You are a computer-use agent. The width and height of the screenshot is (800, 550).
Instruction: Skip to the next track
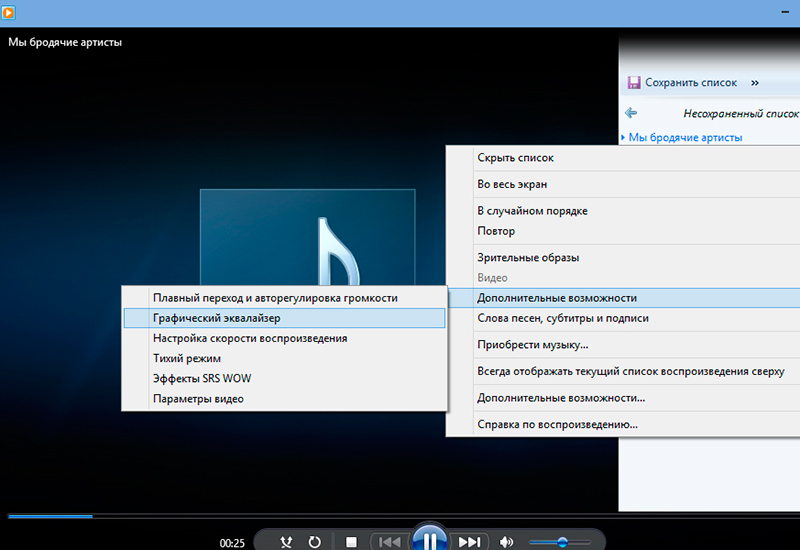[469, 542]
